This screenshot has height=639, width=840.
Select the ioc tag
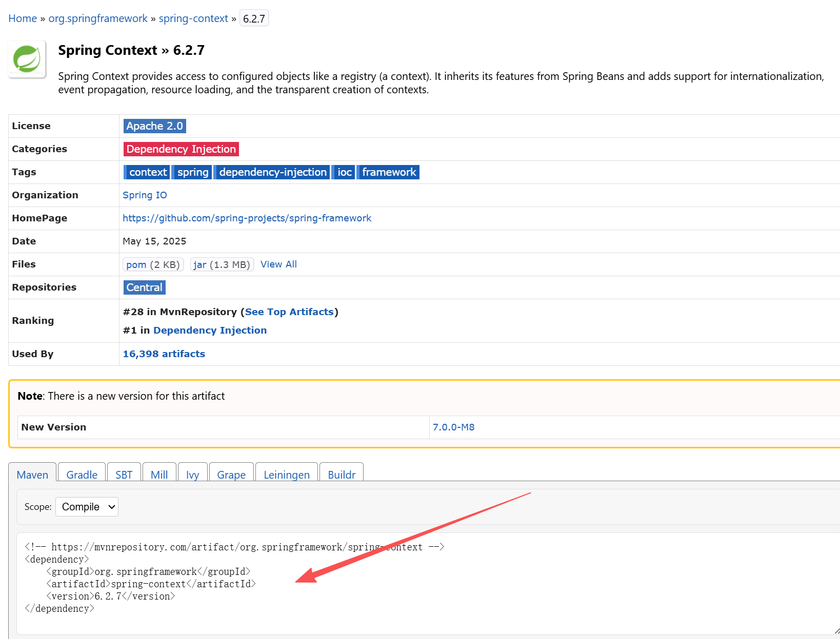click(344, 172)
